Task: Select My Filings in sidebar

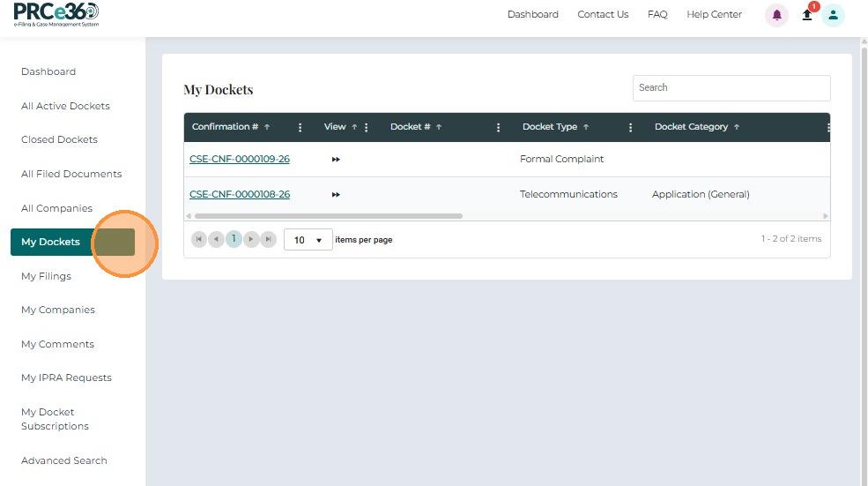Action: [x=46, y=276]
